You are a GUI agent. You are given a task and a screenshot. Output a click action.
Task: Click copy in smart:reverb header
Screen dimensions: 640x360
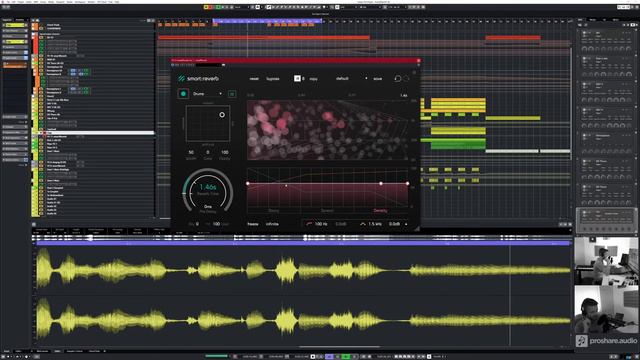[313, 78]
